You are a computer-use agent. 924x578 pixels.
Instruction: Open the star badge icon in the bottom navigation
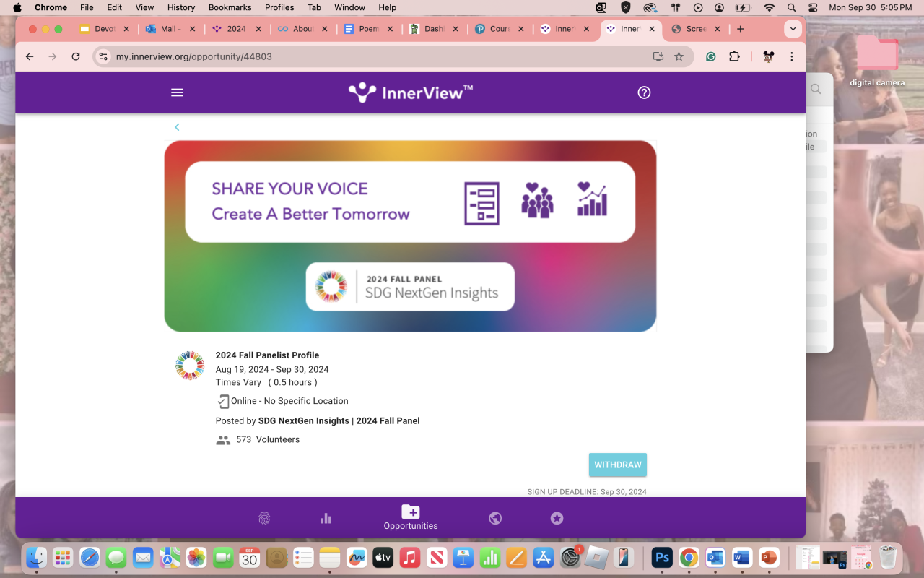(x=557, y=518)
